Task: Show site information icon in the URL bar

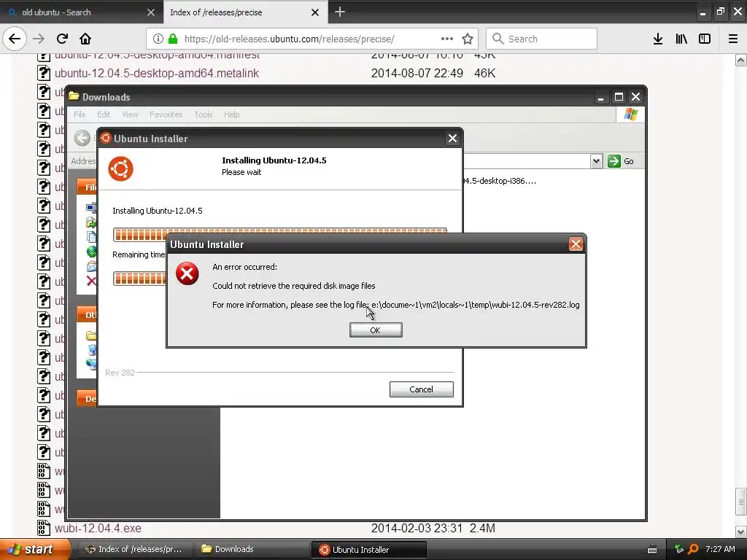Action: pos(158,39)
